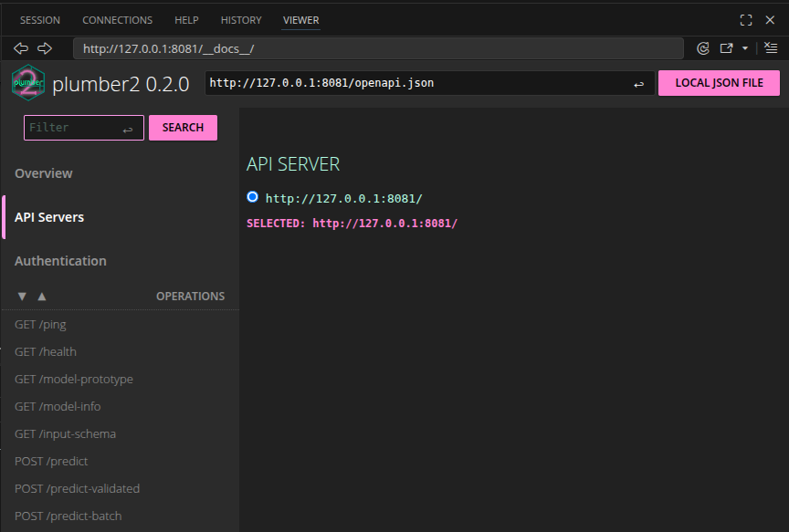Open GET /model-prototype operation
789x532 pixels.
coord(74,379)
